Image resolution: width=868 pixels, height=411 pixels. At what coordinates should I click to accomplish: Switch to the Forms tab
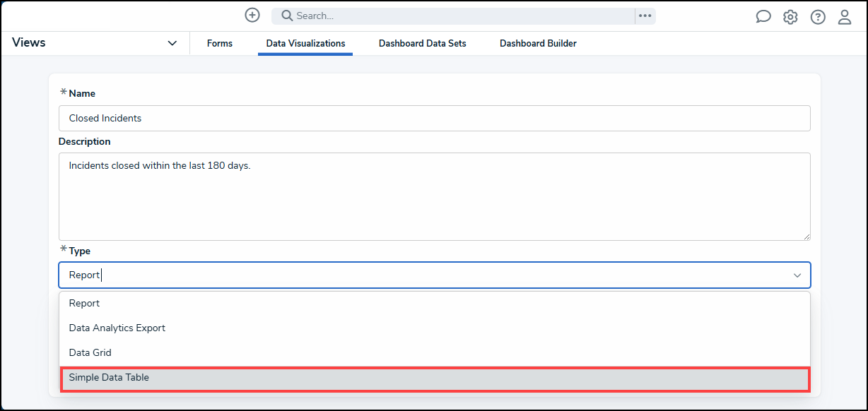[x=220, y=43]
